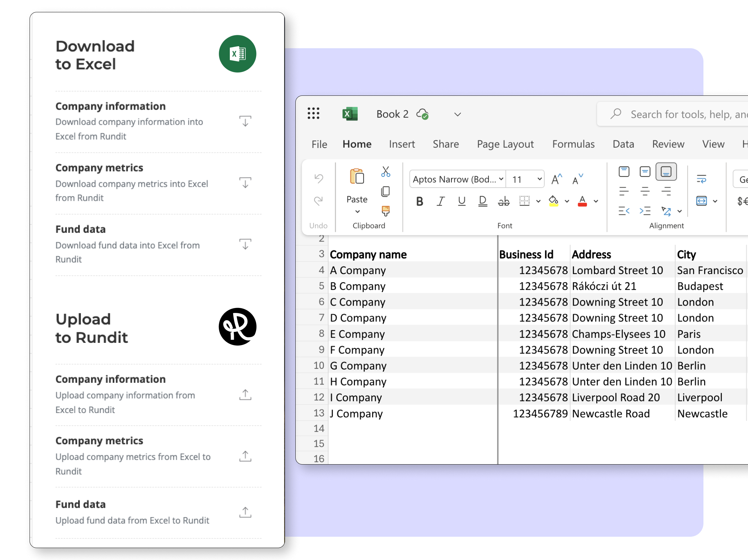Viewport: 748px width, 560px height.
Task: Open the font size dropdown
Action: click(x=539, y=179)
